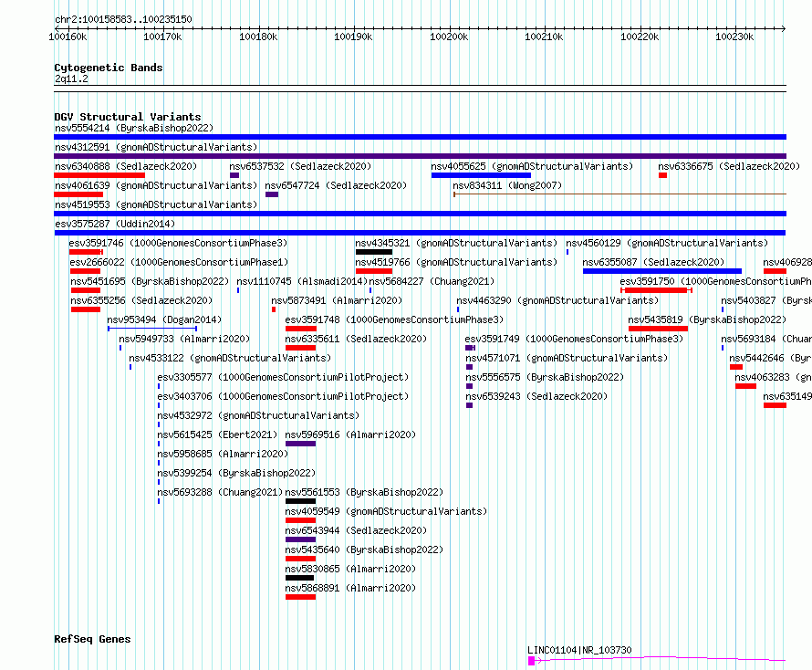
Task: Open esv3591749 1000Genomes Phase3 label
Action: 574,339
